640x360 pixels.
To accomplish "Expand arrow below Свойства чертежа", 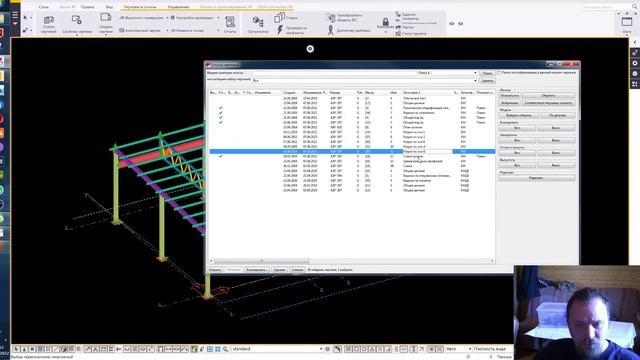I will 77,35.
